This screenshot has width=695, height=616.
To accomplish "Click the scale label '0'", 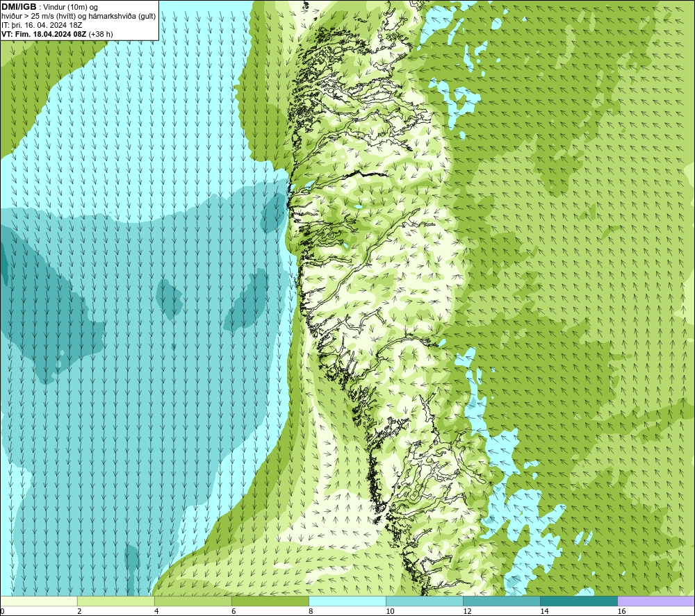I will pyautogui.click(x=3, y=612).
